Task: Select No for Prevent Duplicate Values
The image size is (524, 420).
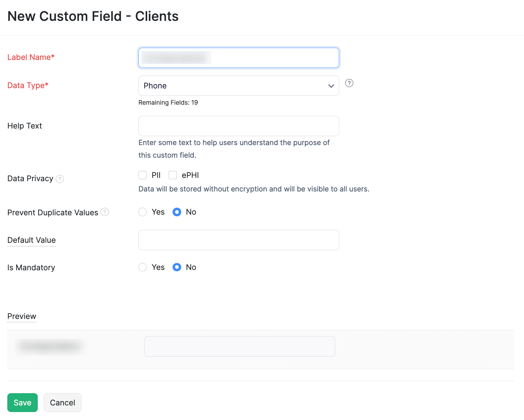Action: pos(177,212)
